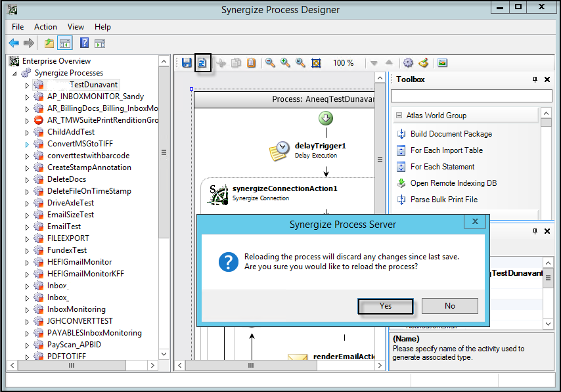Viewport: 561px width, 392px height.
Task: Toggle the Show/Hide Console Tree icon
Action: coord(65,43)
